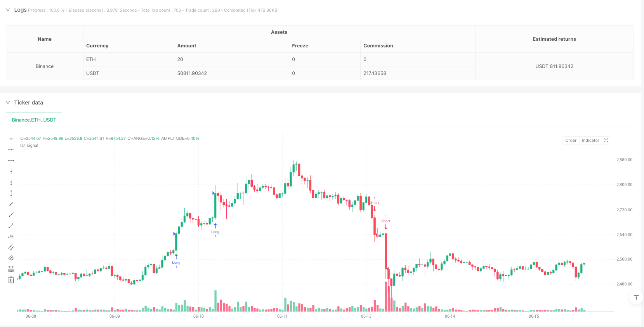Select the diagonal segment drawing tool
This screenshot has height=327, width=644.
11,225
